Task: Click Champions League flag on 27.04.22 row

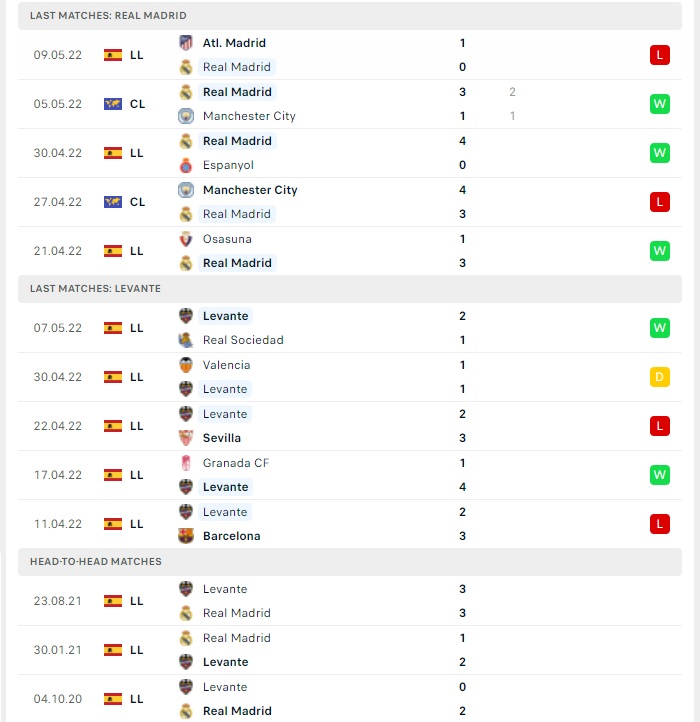Action: coord(113,202)
